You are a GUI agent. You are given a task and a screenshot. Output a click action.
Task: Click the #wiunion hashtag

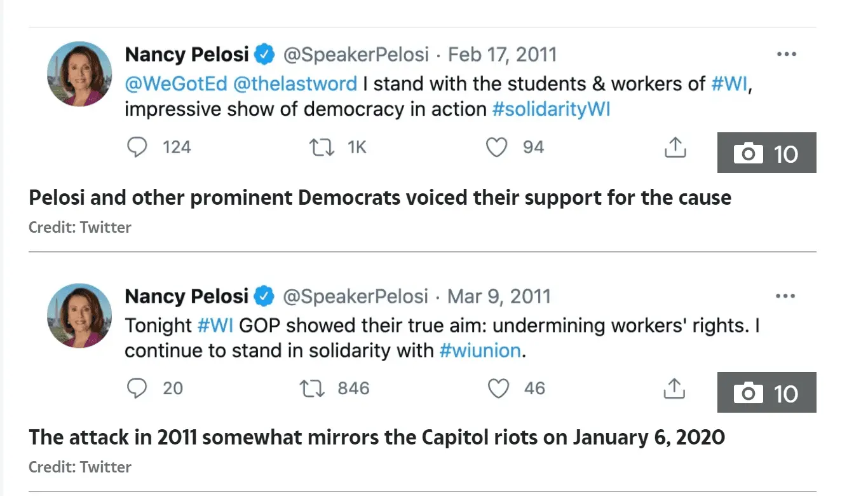480,350
